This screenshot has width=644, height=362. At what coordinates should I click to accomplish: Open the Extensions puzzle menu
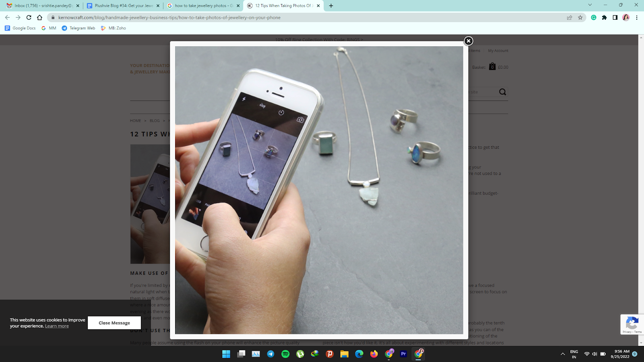(604, 17)
